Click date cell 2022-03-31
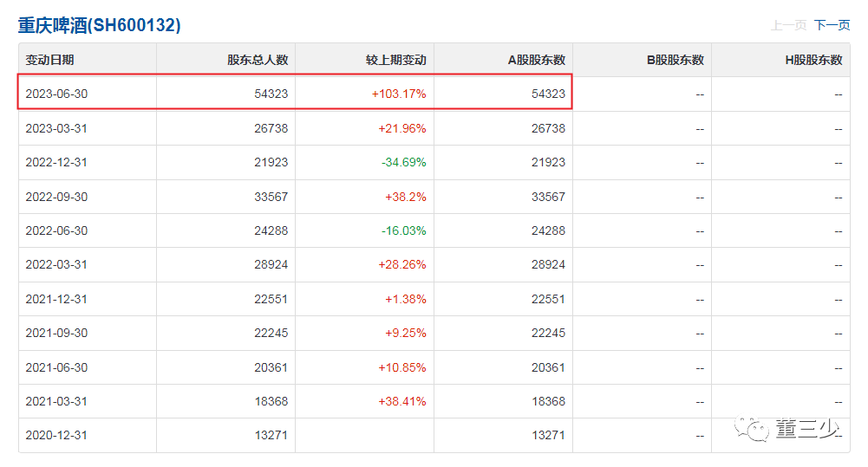868x467 pixels. point(56,264)
